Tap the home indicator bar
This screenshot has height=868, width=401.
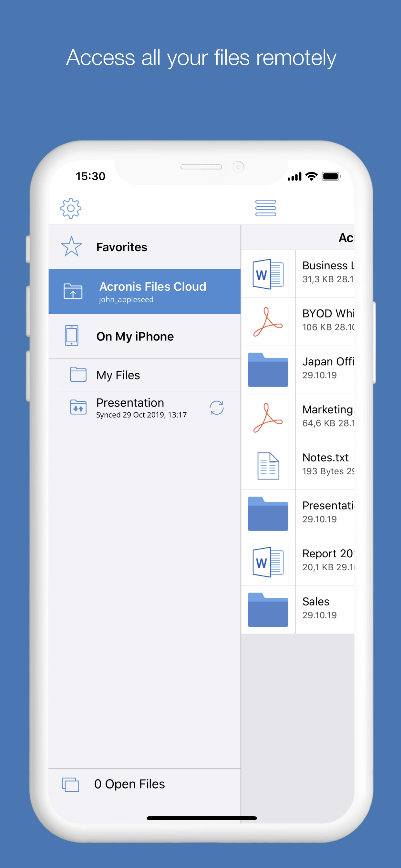(x=201, y=818)
